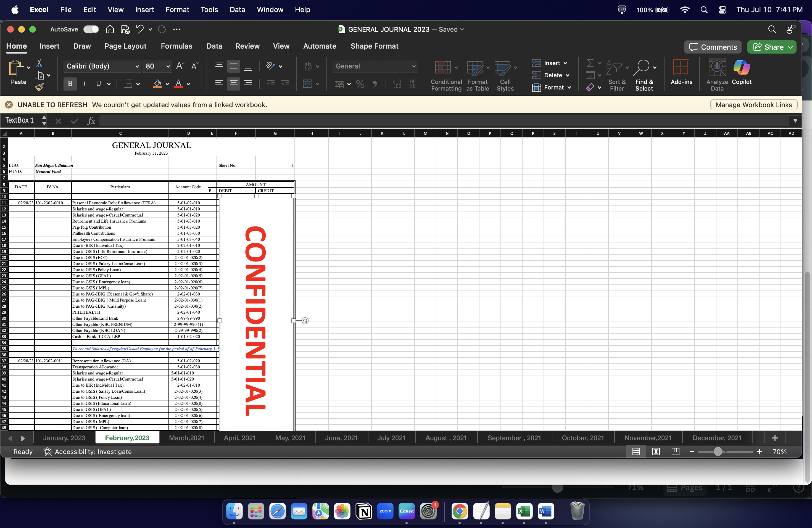This screenshot has height=528, width=812.
Task: Open the Formulas ribbon tab
Action: 176,46
